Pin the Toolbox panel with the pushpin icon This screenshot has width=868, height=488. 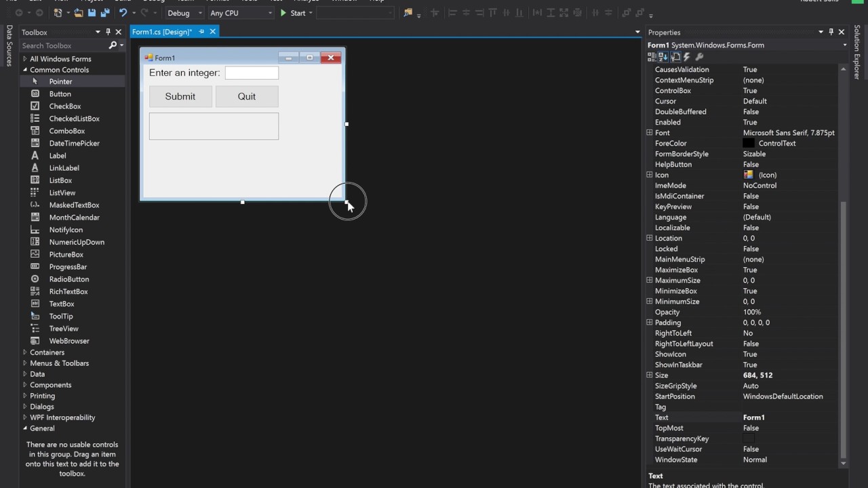[x=108, y=32]
